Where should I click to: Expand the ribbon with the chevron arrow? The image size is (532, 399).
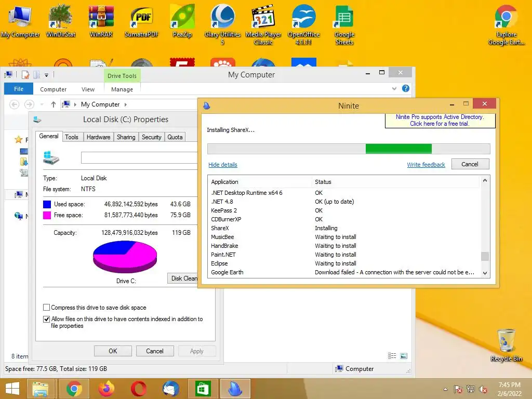pyautogui.click(x=394, y=88)
